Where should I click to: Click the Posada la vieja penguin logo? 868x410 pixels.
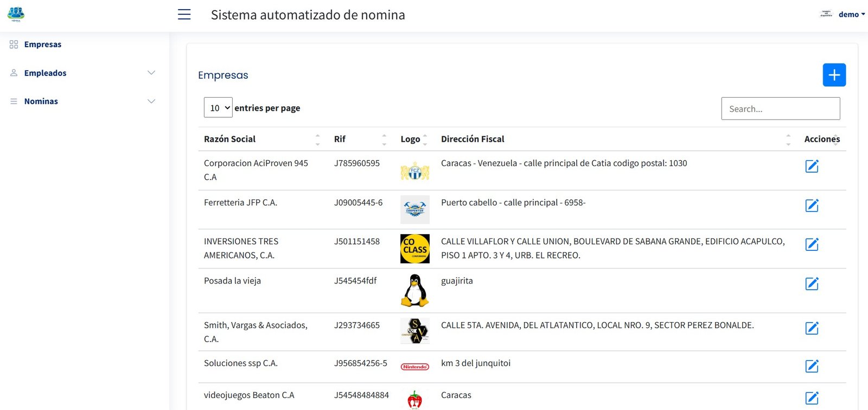click(x=414, y=291)
